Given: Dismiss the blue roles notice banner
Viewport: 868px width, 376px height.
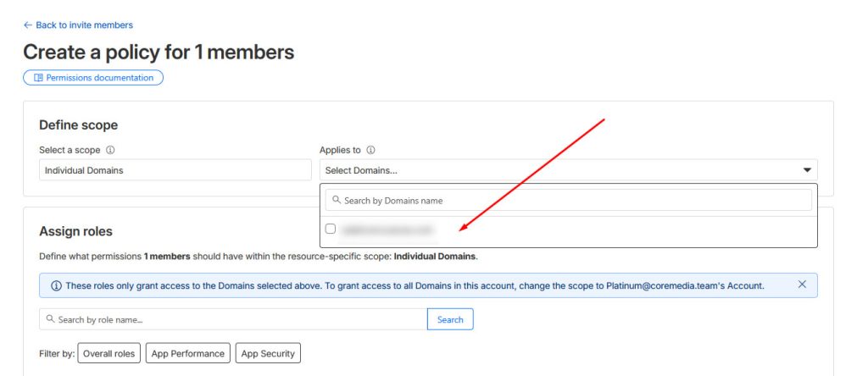Looking at the screenshot, I should point(802,285).
